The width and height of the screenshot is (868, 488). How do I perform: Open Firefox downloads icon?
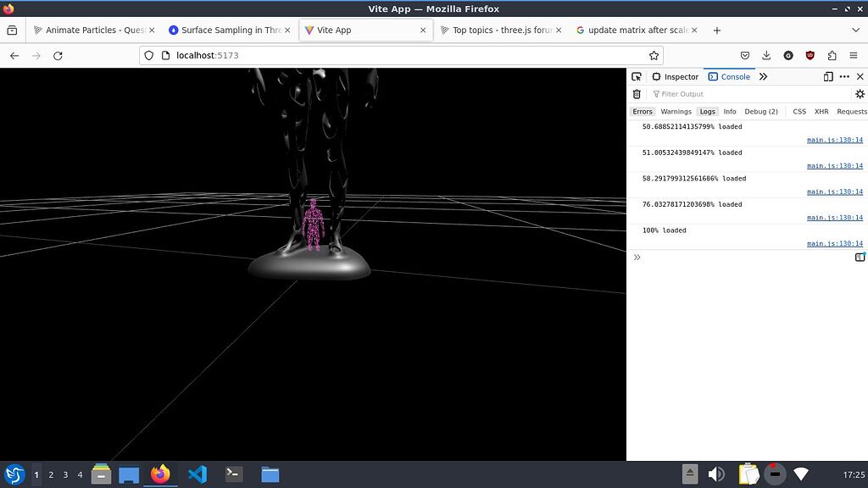[766, 56]
